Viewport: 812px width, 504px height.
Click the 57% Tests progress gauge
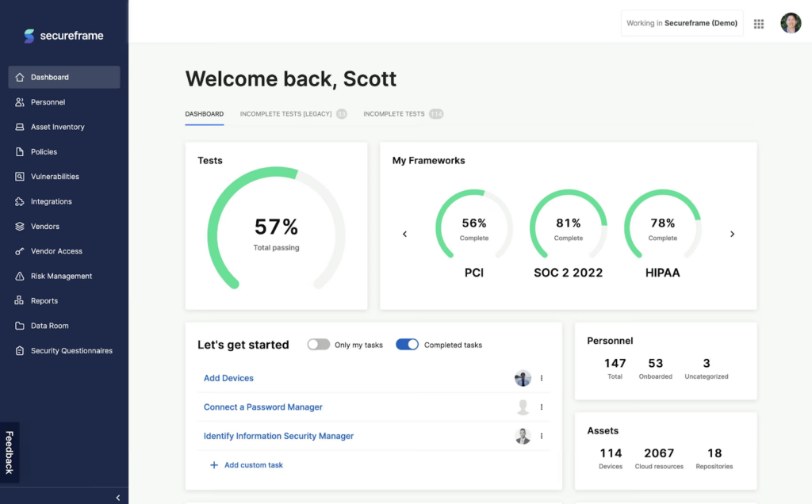(x=276, y=230)
